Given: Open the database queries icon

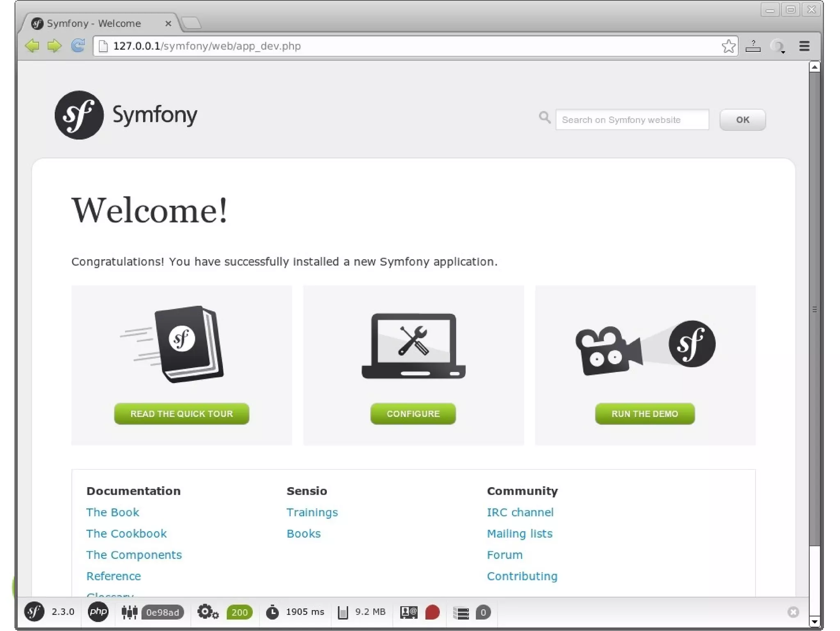Looking at the screenshot, I should (461, 613).
